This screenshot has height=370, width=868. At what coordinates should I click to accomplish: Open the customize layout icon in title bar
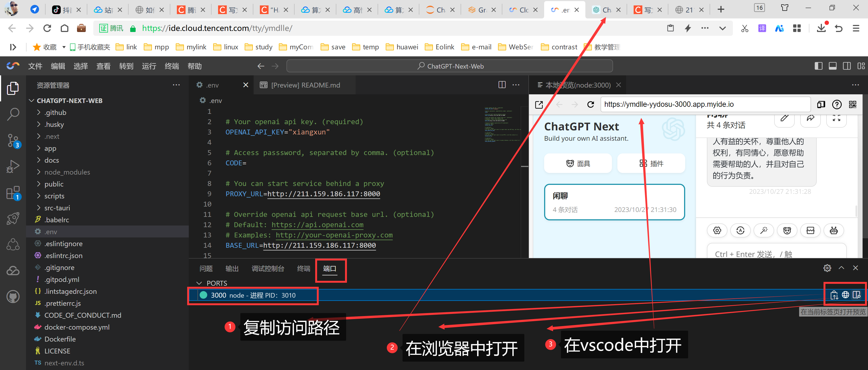coord(861,66)
